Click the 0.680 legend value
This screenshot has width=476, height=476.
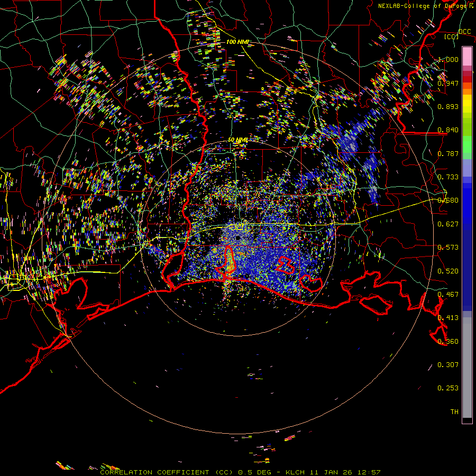tap(448, 200)
